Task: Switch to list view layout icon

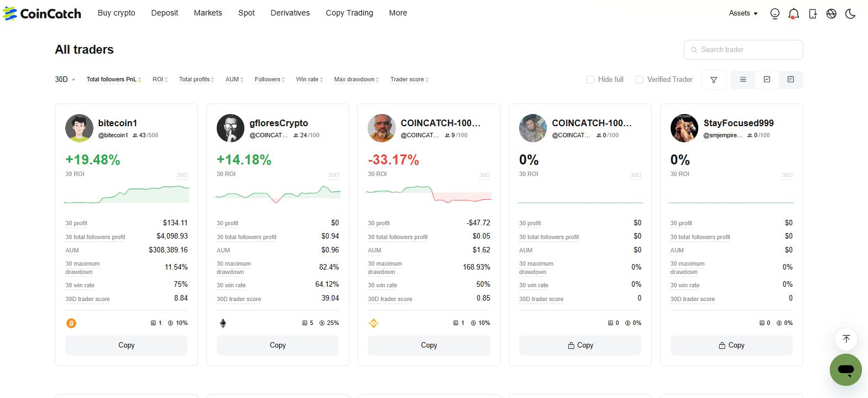Action: [743, 80]
